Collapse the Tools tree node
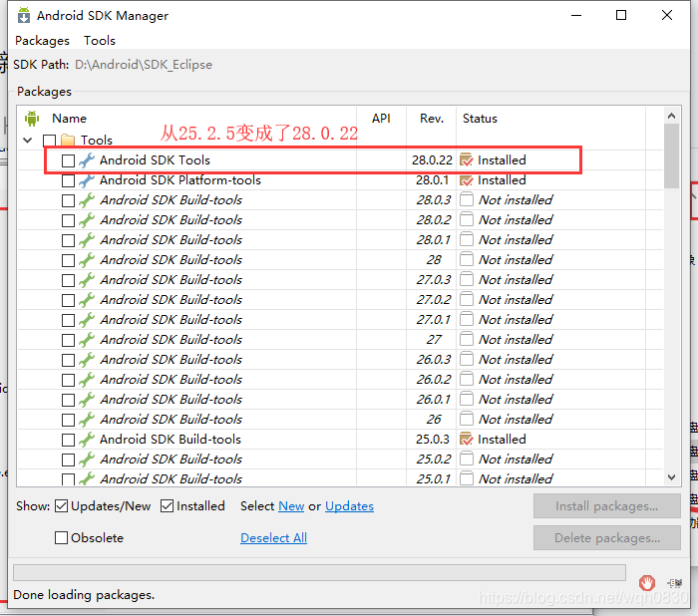698x616 pixels. tap(28, 141)
